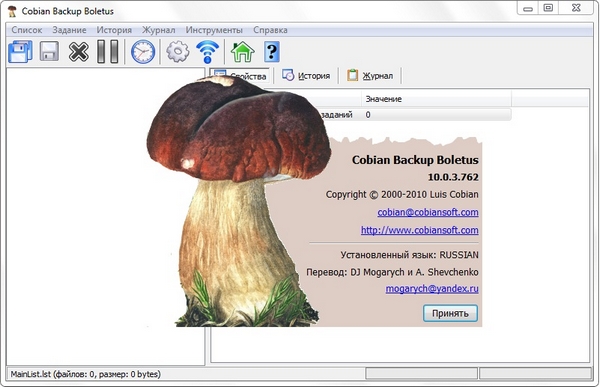This screenshot has height=387, width=600.
Task: Open the Справка menu
Action: pyautogui.click(x=270, y=30)
